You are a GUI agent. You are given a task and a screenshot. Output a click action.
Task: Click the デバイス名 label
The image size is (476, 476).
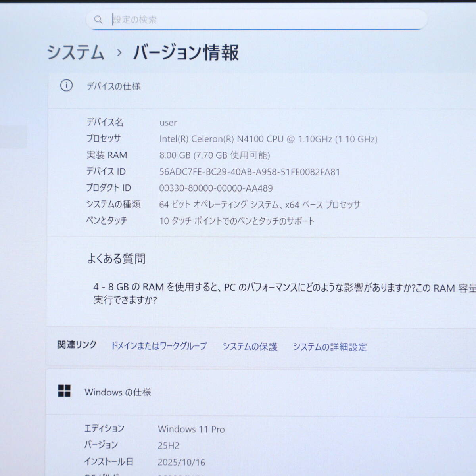(105, 122)
